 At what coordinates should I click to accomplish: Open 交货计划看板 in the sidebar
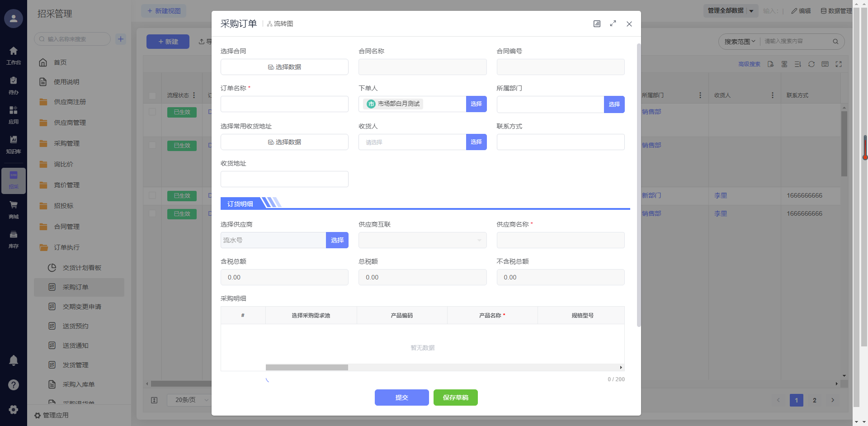(x=82, y=268)
